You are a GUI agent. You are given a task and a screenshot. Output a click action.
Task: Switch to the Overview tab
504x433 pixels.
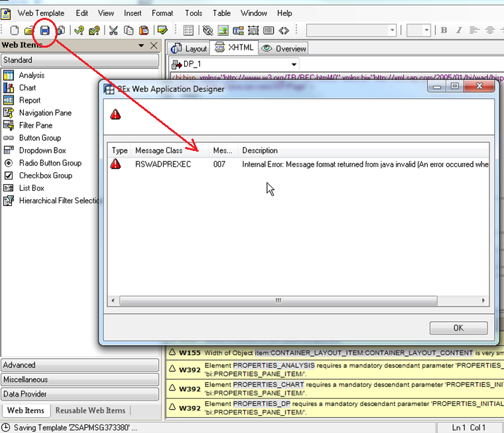(x=283, y=48)
